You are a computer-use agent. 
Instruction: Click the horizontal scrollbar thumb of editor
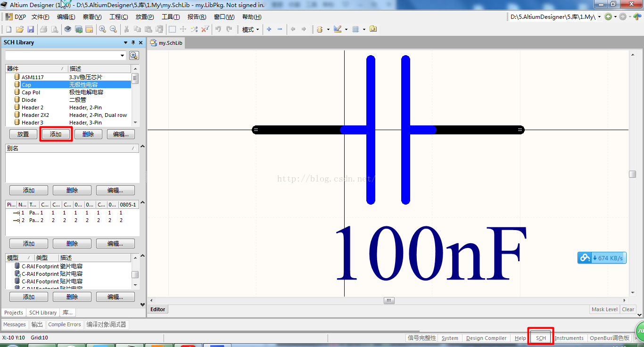click(389, 300)
